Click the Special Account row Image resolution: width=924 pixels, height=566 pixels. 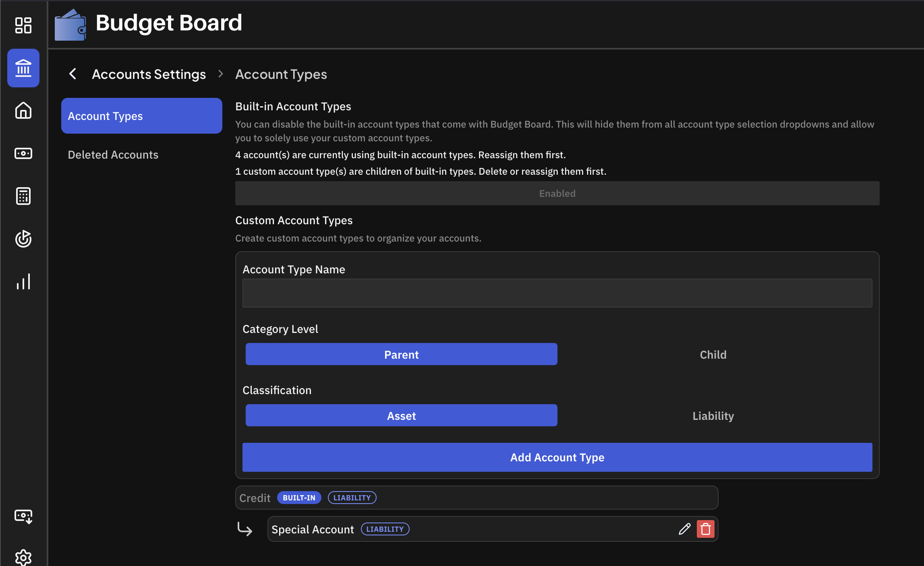[x=493, y=529]
